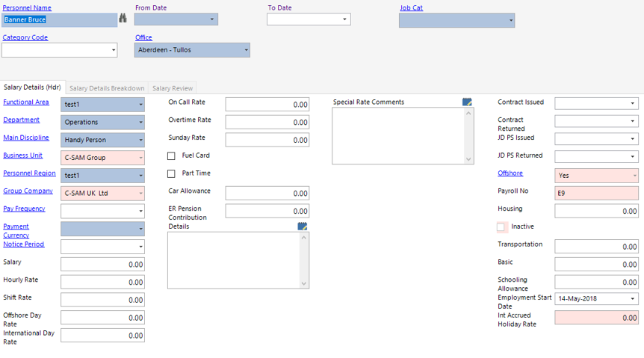Click the Department link

pyautogui.click(x=22, y=120)
